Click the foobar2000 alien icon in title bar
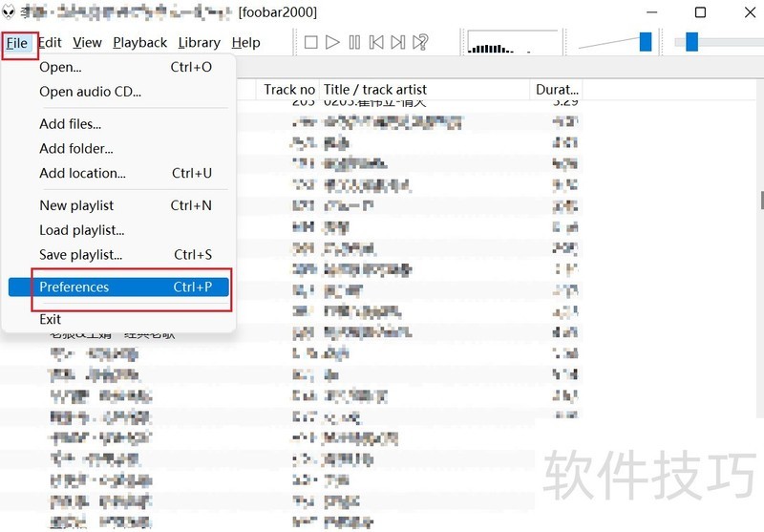This screenshot has width=764, height=532. point(9,11)
